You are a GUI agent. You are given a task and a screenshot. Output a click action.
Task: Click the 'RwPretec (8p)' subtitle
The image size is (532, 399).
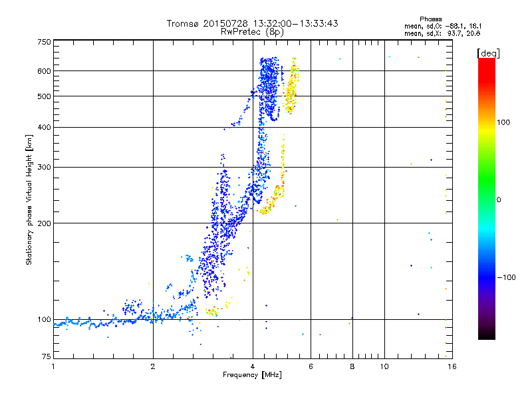[x=252, y=32]
